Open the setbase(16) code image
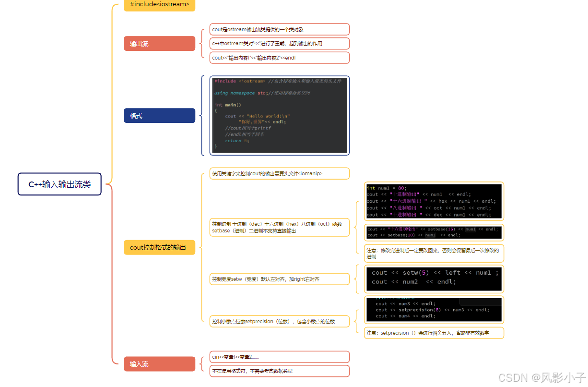 pos(434,232)
